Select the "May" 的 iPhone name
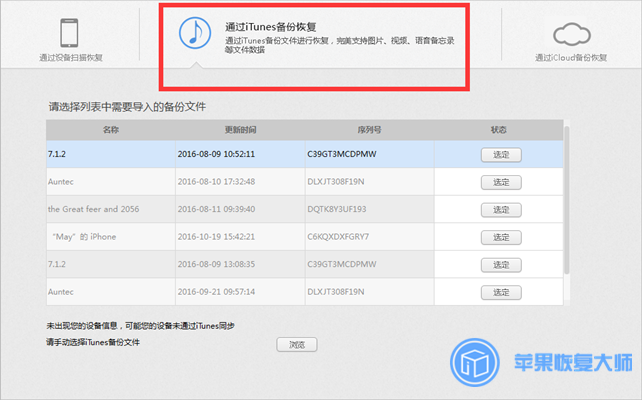This screenshot has width=642, height=400. pos(84,237)
